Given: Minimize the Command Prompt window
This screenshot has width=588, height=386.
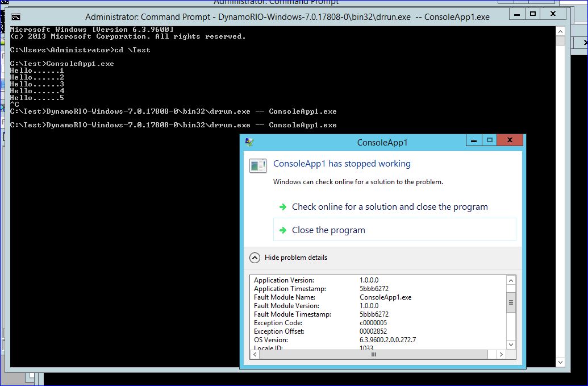Looking at the screenshot, I should 517,14.
